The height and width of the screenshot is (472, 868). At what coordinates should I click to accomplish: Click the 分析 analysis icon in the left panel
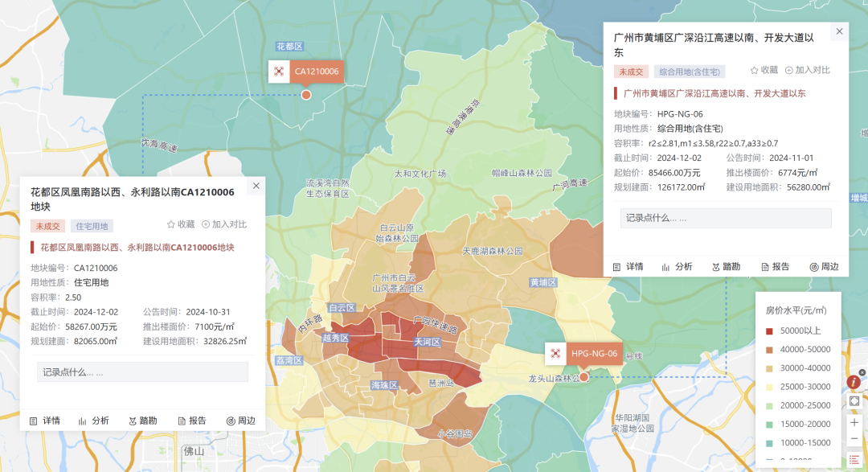coord(96,420)
